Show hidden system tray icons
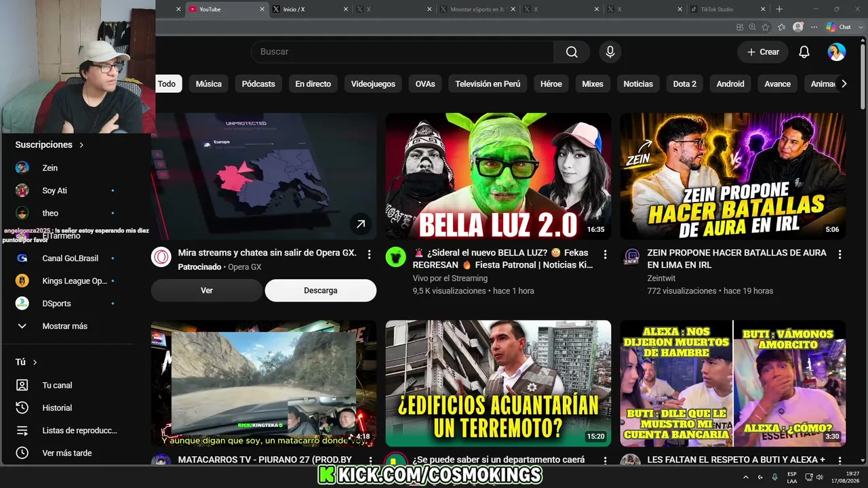Image resolution: width=868 pixels, height=488 pixels. (x=747, y=477)
